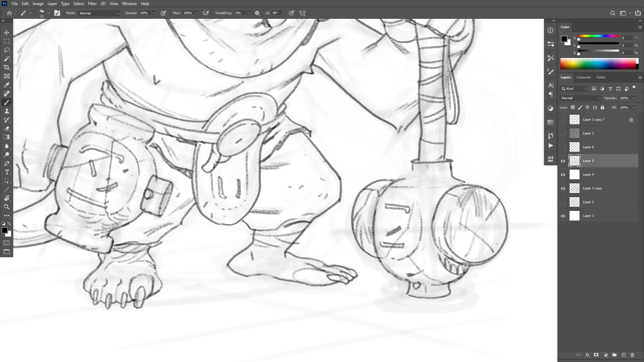The image size is (644, 362).
Task: Hide Layer 3 copy visibility eye
Action: pos(563,188)
